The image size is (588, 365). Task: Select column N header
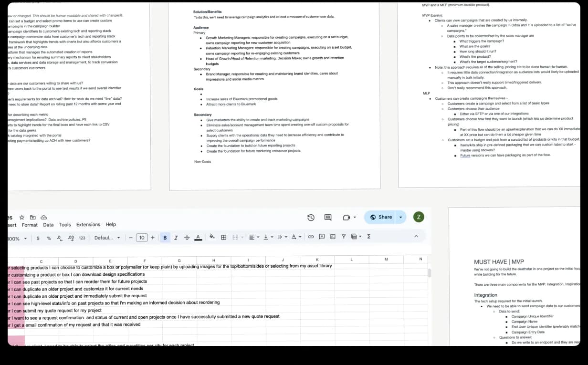[x=420, y=259]
